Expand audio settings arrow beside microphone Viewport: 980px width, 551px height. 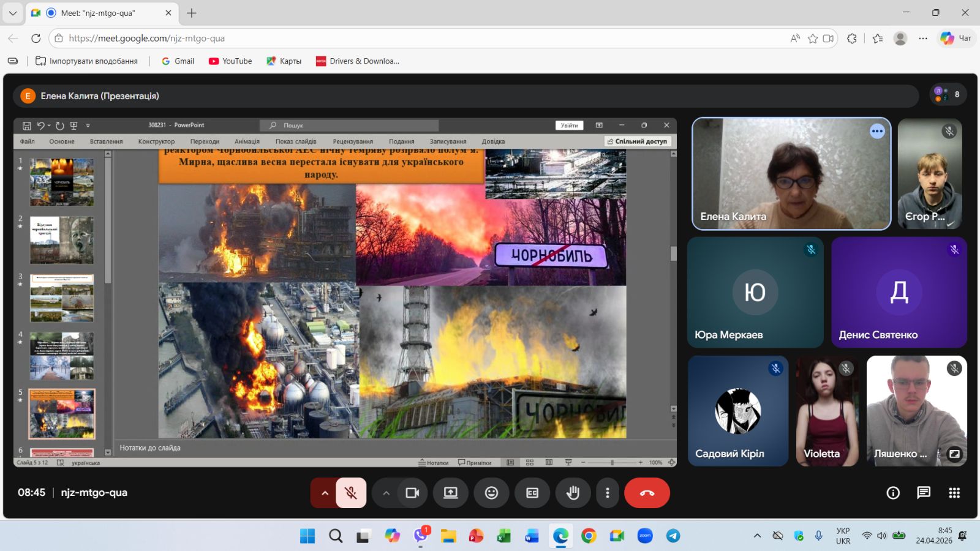pyautogui.click(x=325, y=493)
